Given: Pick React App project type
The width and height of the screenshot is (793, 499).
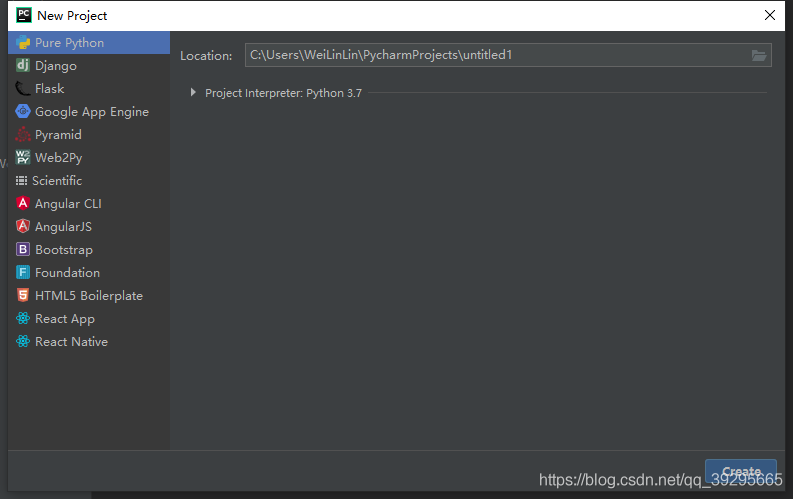Looking at the screenshot, I should click(64, 319).
